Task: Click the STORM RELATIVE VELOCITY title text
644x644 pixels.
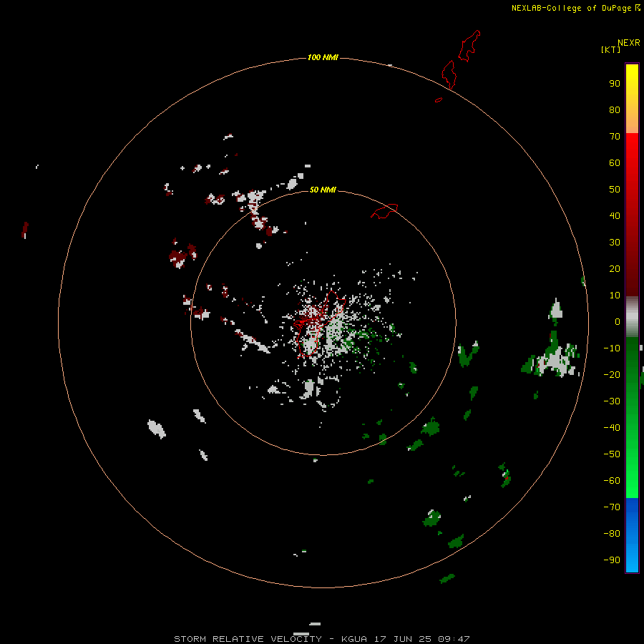Action: pos(248,639)
